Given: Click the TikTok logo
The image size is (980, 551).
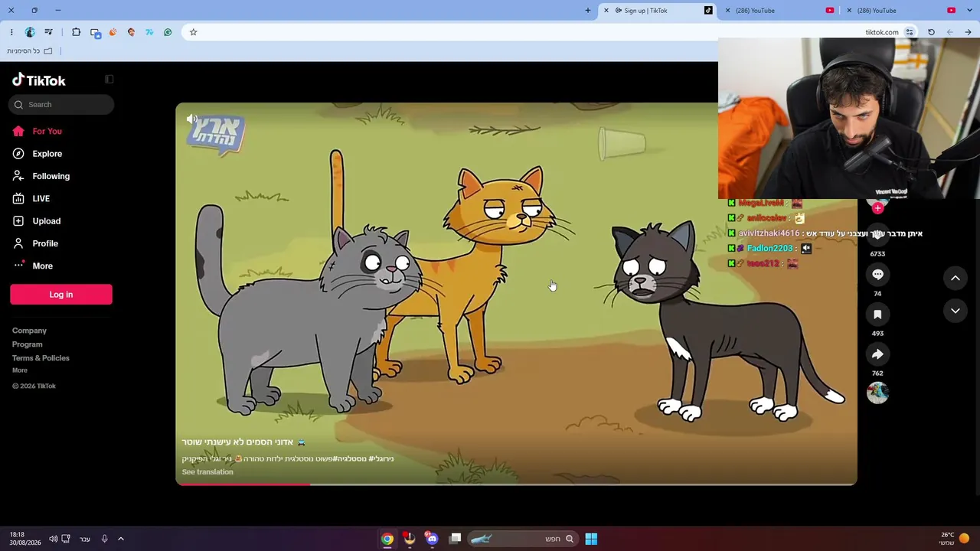Looking at the screenshot, I should point(39,80).
